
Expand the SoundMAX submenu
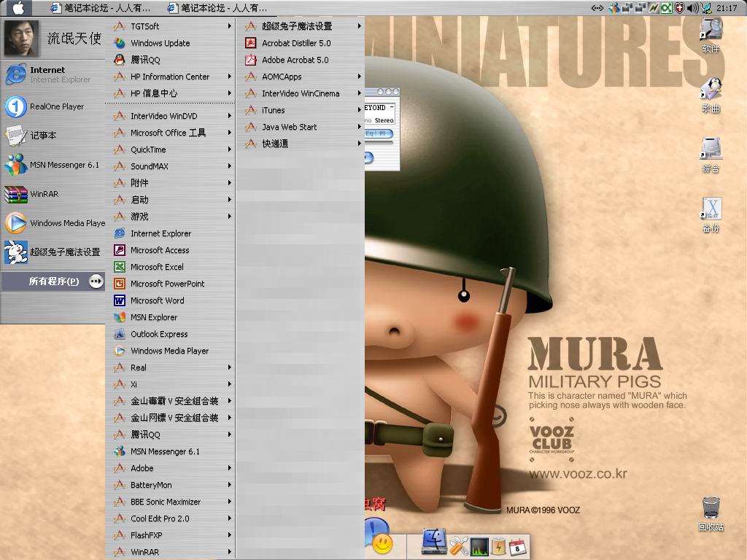pos(170,166)
